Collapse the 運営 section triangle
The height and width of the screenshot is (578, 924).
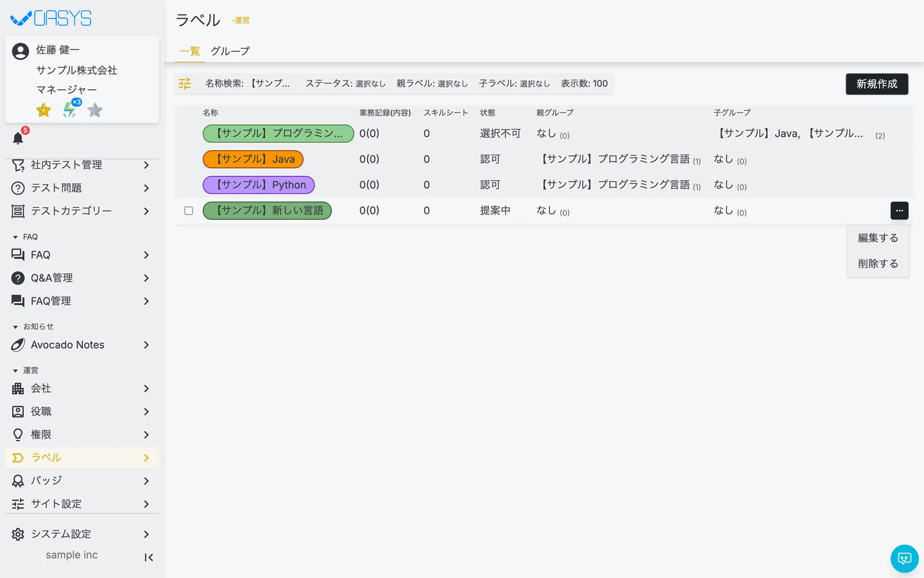15,371
